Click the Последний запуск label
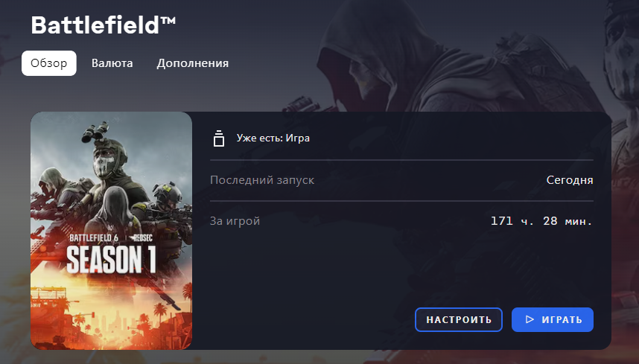Screen dimensions: 639x364 coord(262,180)
